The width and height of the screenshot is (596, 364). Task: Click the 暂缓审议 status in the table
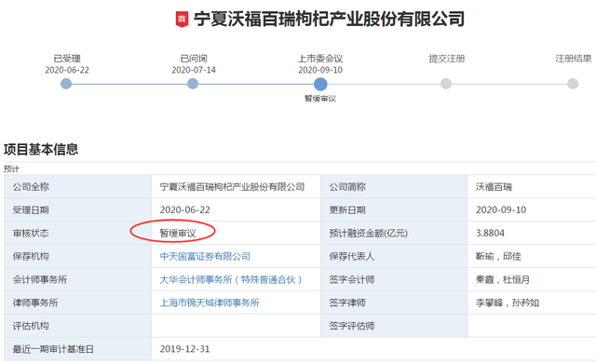pyautogui.click(x=178, y=234)
